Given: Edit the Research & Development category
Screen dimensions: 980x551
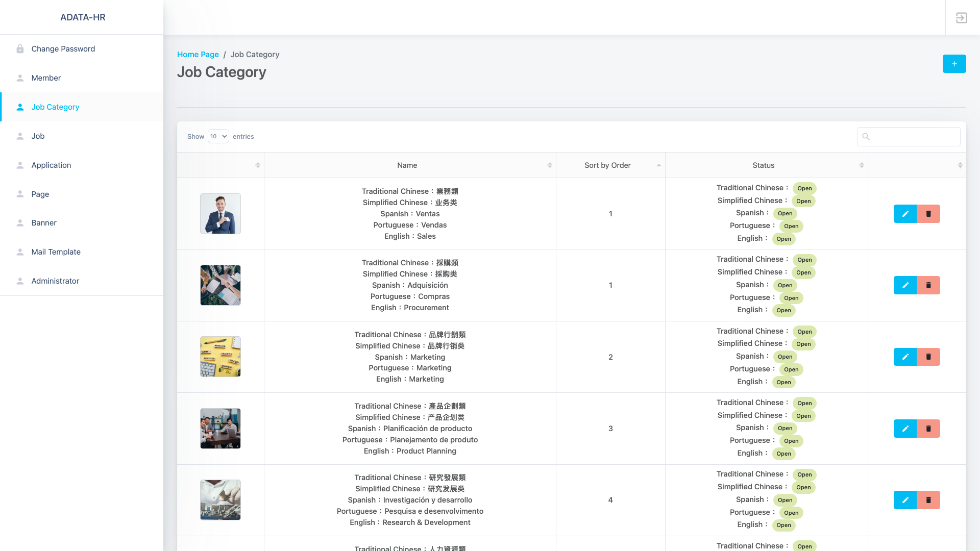Looking at the screenshot, I should click(905, 500).
